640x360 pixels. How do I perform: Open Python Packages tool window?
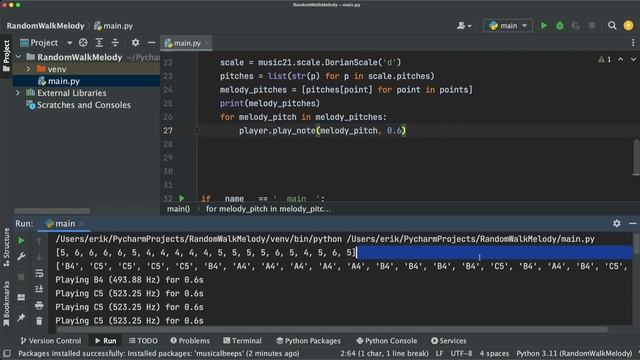(309, 341)
